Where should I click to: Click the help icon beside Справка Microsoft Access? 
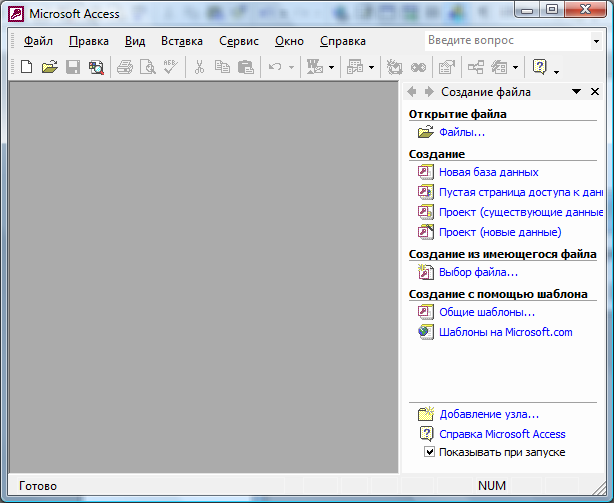pos(426,433)
